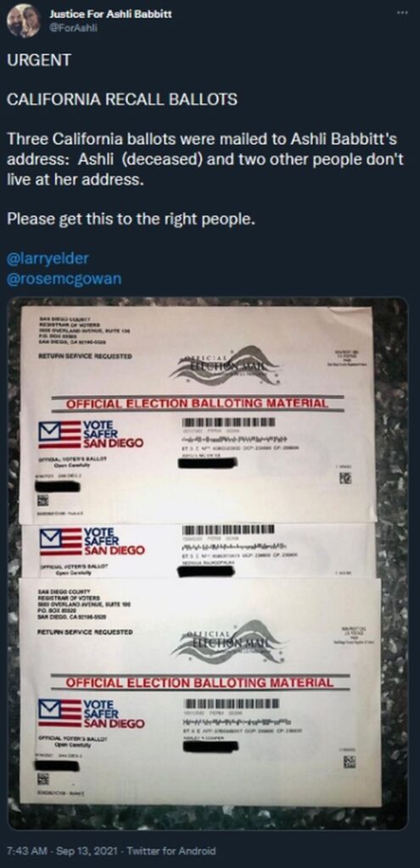
Task: Open the Justice For Ashli Babbitt profile avatar
Action: pyautogui.click(x=23, y=20)
